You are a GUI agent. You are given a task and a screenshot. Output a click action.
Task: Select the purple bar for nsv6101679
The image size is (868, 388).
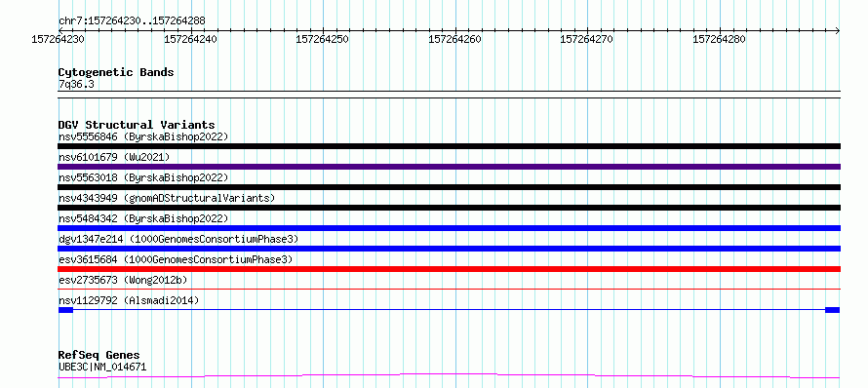point(449,167)
